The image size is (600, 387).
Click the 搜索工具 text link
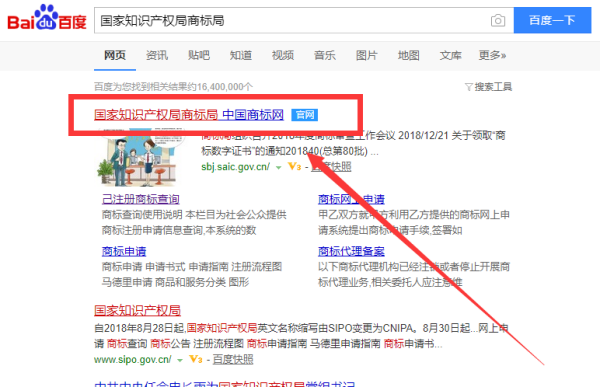[x=493, y=87]
